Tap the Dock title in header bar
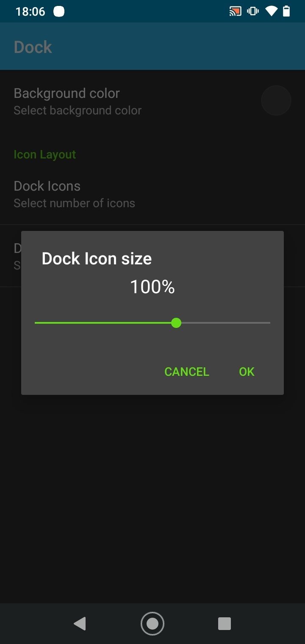The image size is (305, 644). [33, 47]
